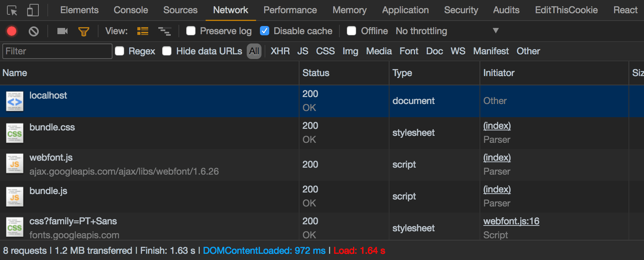Open the EditThisCookie tab

566,10
